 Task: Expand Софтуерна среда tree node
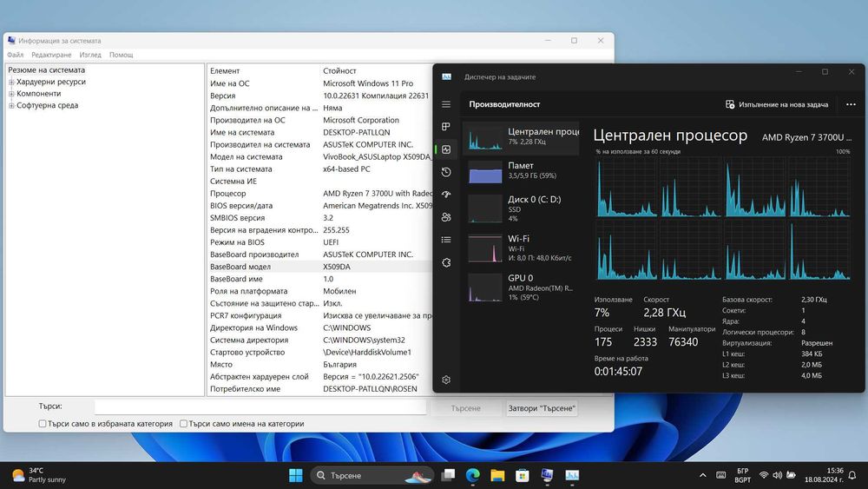(x=11, y=105)
